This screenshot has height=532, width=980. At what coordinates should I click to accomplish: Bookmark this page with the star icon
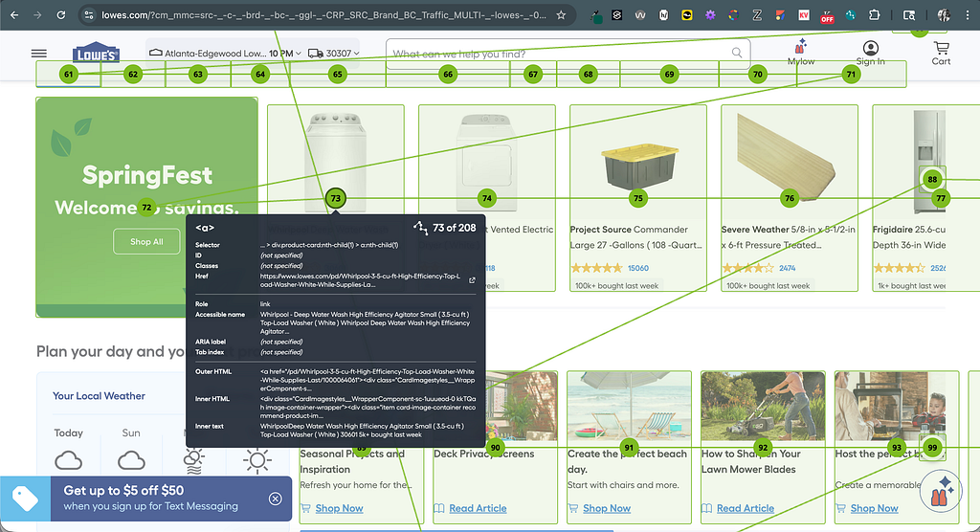click(561, 15)
